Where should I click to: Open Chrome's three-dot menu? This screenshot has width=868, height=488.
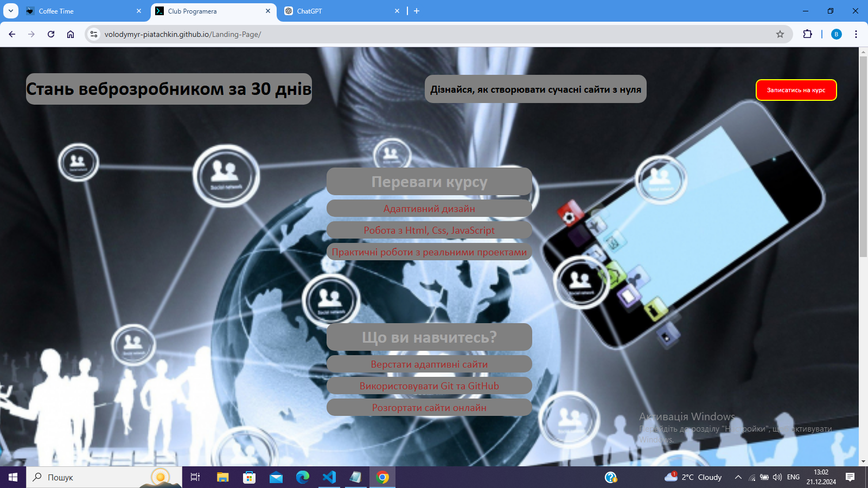[856, 34]
